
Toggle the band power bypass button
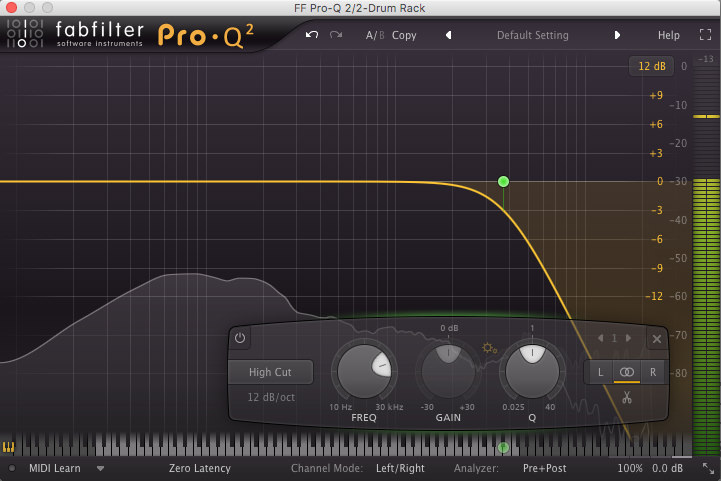(x=240, y=338)
